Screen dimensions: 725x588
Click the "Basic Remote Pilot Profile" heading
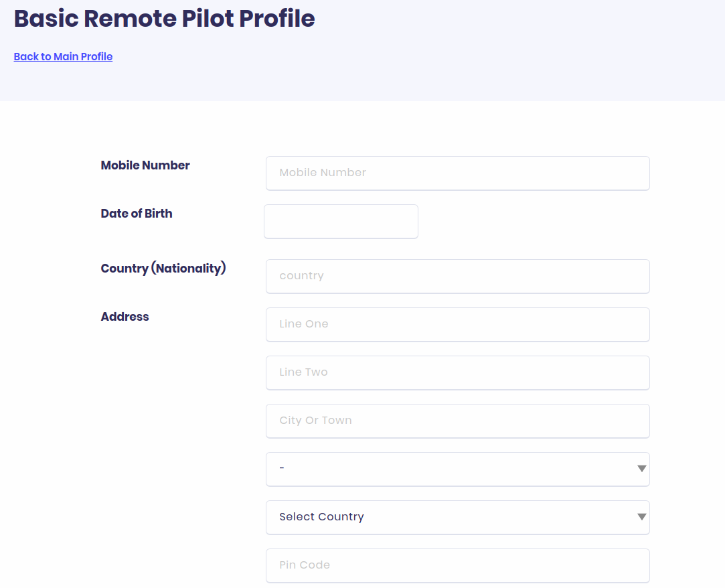click(164, 18)
